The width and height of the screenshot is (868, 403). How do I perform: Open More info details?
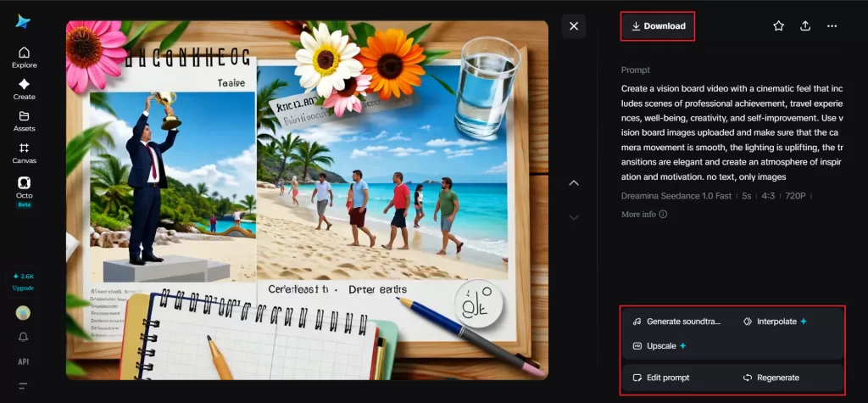(x=644, y=214)
